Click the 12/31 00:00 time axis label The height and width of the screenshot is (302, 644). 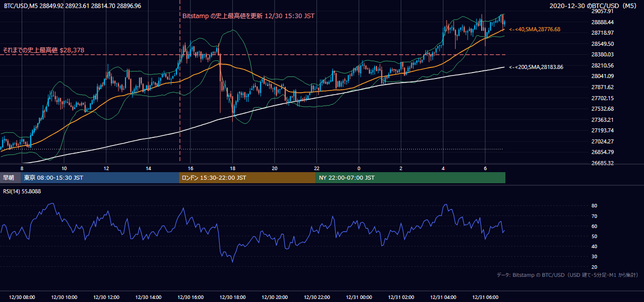point(359,297)
